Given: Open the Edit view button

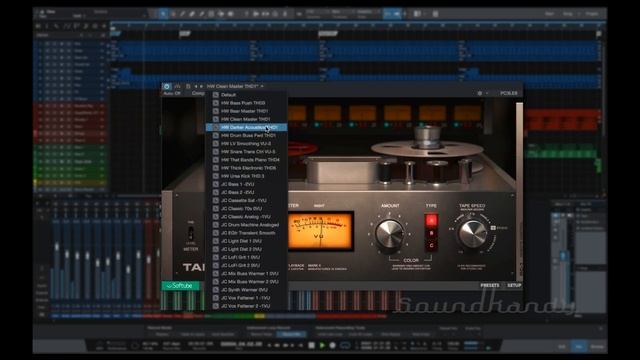Looking at the screenshot, I should (562, 347).
